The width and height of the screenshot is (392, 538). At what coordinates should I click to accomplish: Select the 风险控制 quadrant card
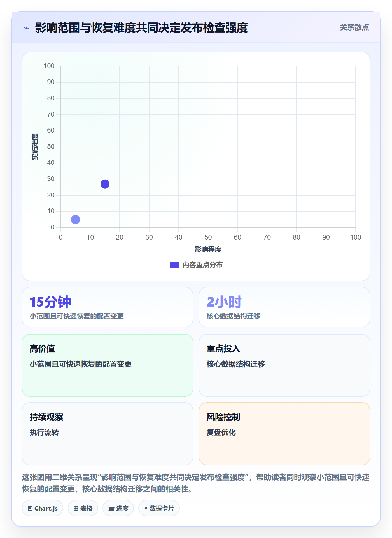(x=284, y=434)
